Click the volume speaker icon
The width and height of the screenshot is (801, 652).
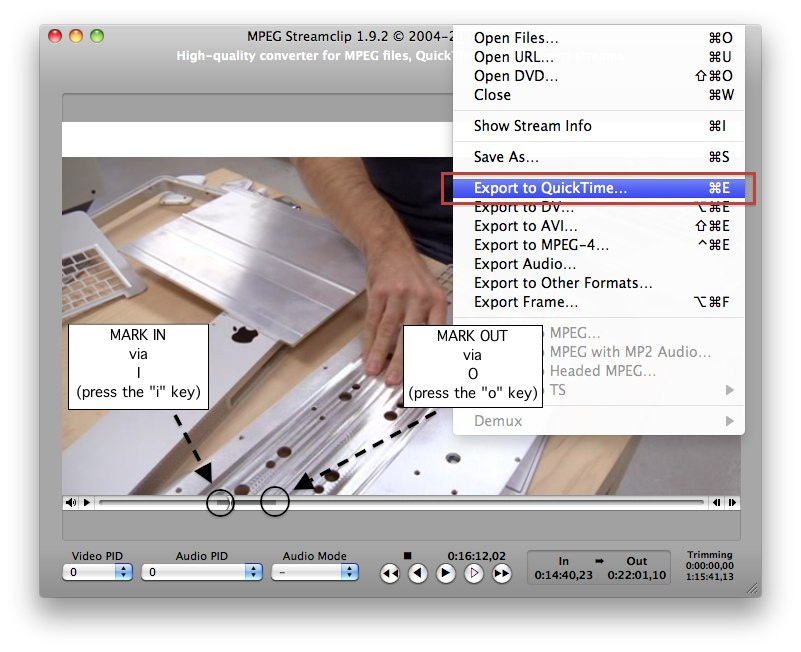coord(70,503)
